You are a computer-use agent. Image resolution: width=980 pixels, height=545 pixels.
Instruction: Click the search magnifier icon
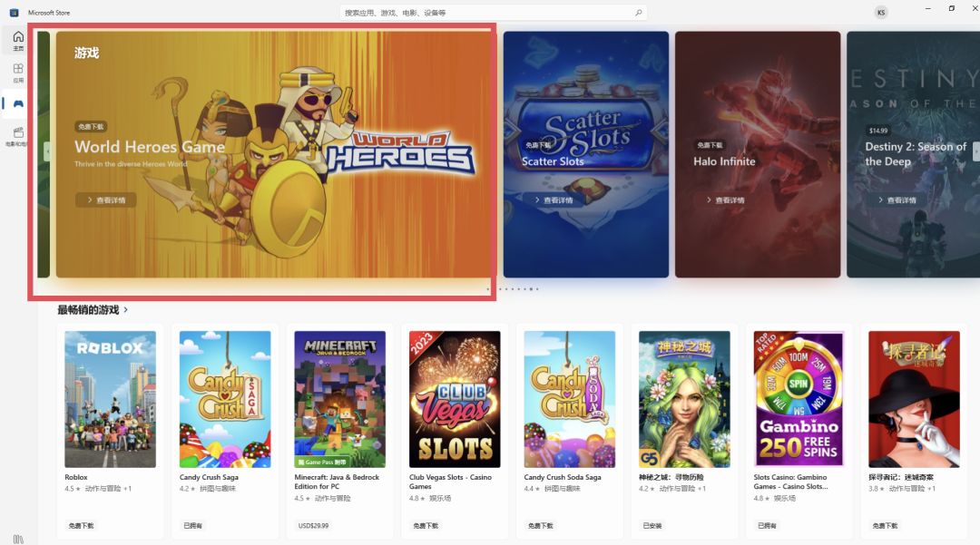tap(638, 13)
